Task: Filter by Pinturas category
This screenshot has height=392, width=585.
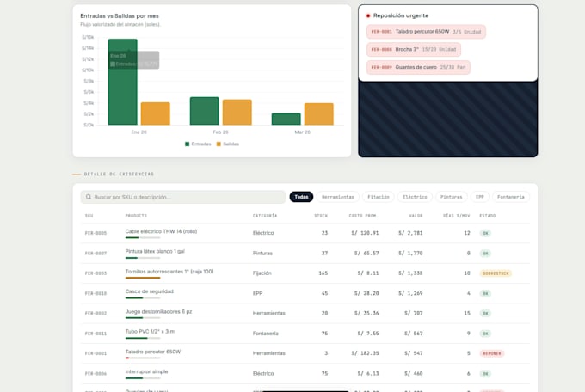Action: (452, 197)
